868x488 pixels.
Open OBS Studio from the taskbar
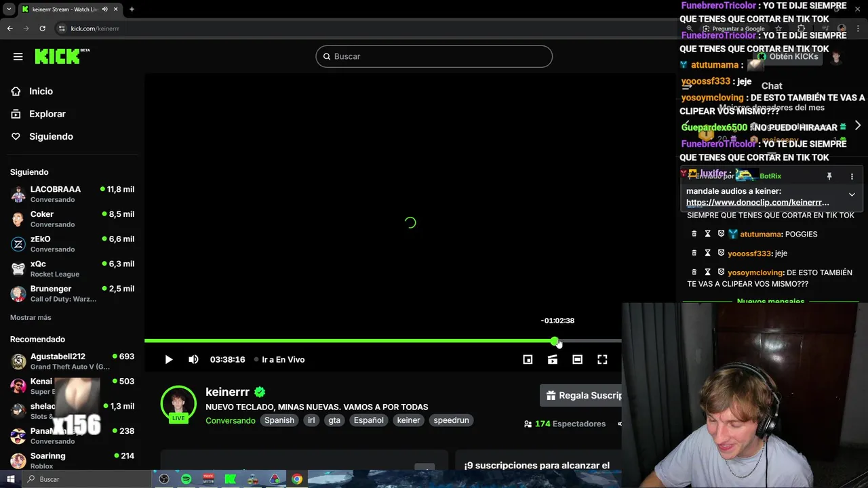(164, 479)
